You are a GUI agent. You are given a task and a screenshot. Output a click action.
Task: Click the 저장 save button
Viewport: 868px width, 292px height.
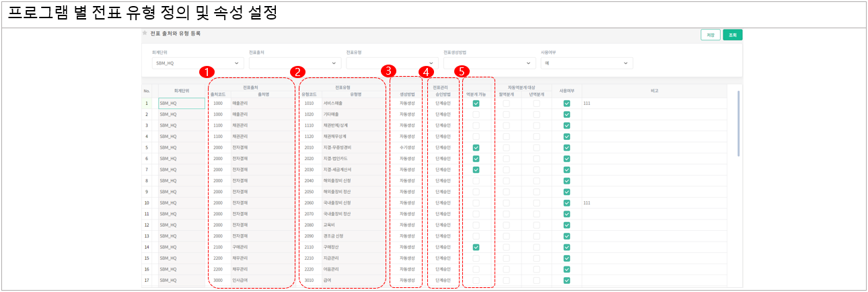[x=710, y=35]
